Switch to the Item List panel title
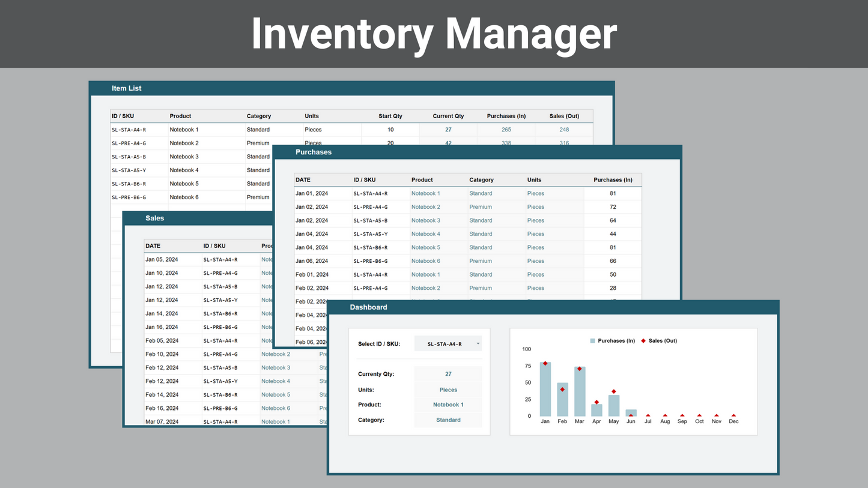Viewport: 868px width, 488px height. coord(126,88)
